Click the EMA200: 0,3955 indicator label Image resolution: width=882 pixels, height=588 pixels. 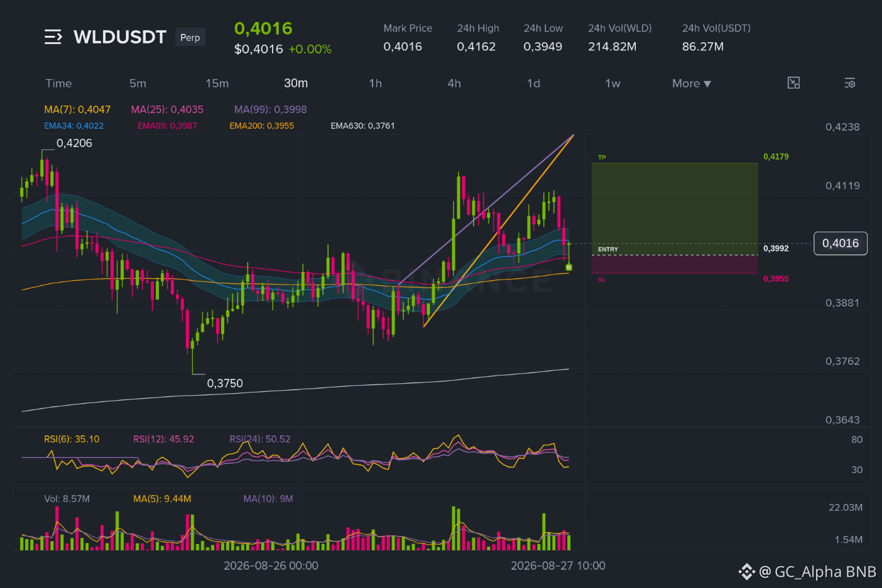click(261, 126)
